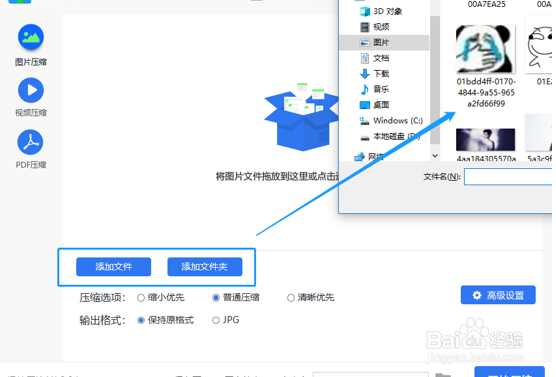This screenshot has height=377, width=556.
Task: Select the 5a3c9f image thumbnail
Action: (x=539, y=133)
